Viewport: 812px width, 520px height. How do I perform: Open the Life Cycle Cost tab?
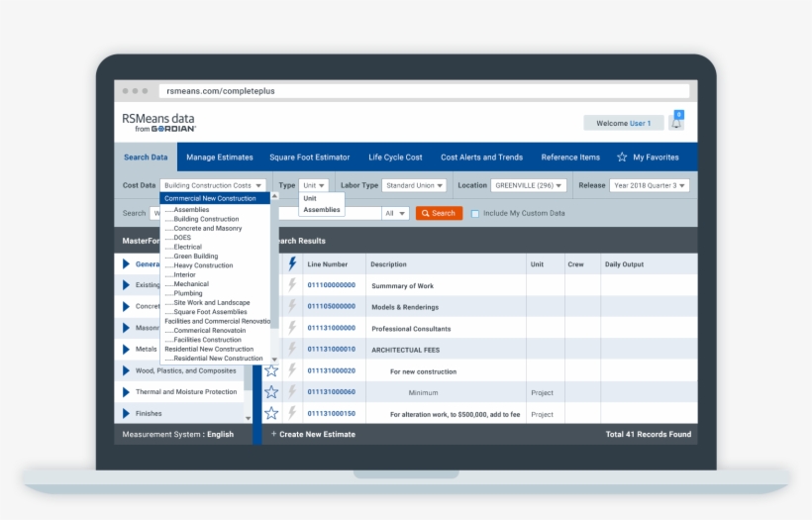[x=395, y=156]
